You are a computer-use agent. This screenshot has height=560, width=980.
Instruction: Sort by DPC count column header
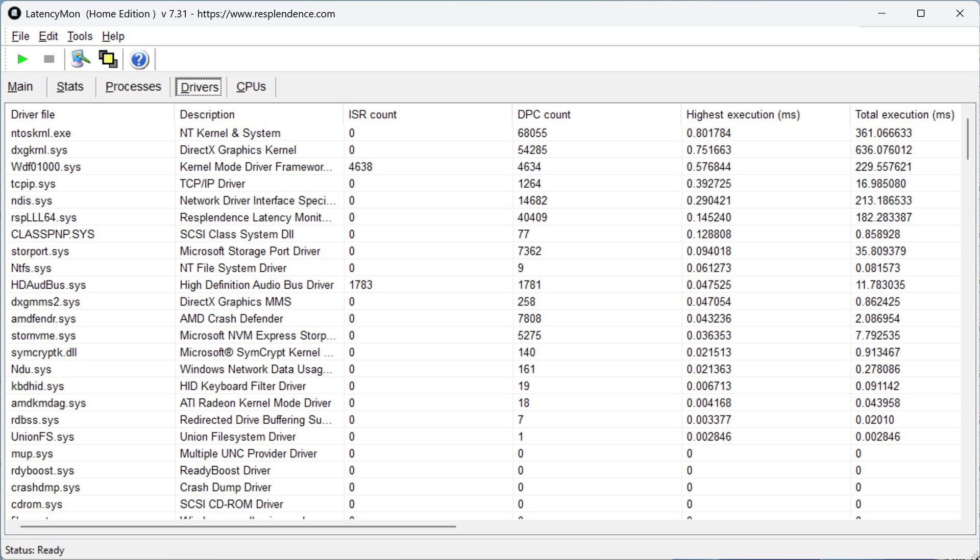click(x=544, y=115)
